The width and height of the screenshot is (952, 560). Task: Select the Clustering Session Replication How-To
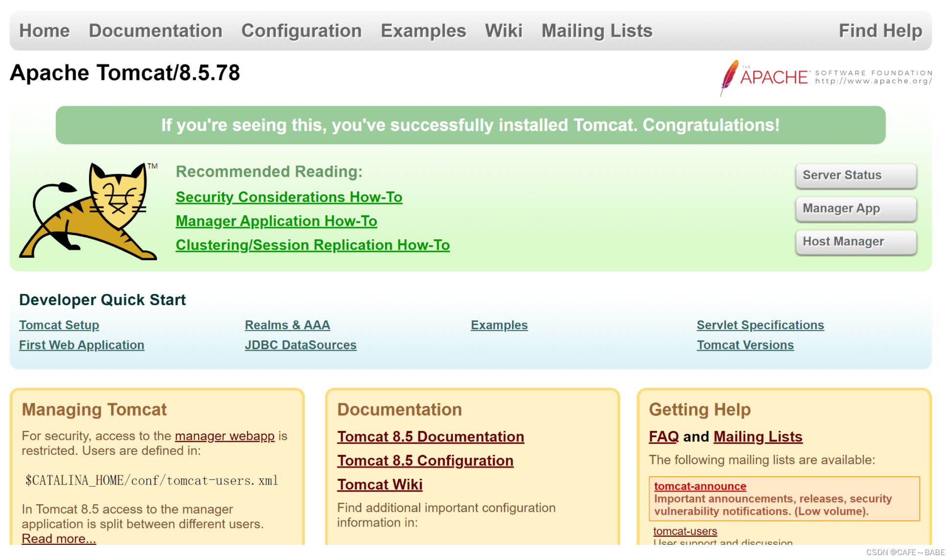(311, 245)
